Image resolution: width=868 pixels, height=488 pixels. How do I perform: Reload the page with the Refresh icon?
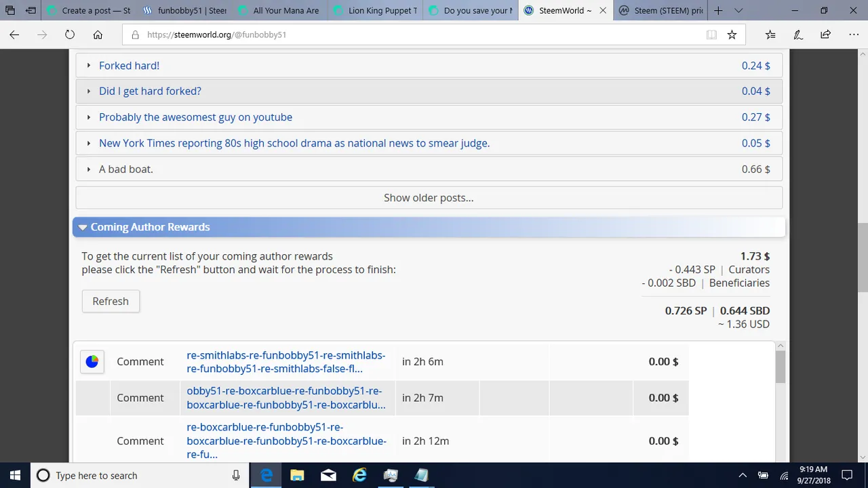tap(70, 35)
